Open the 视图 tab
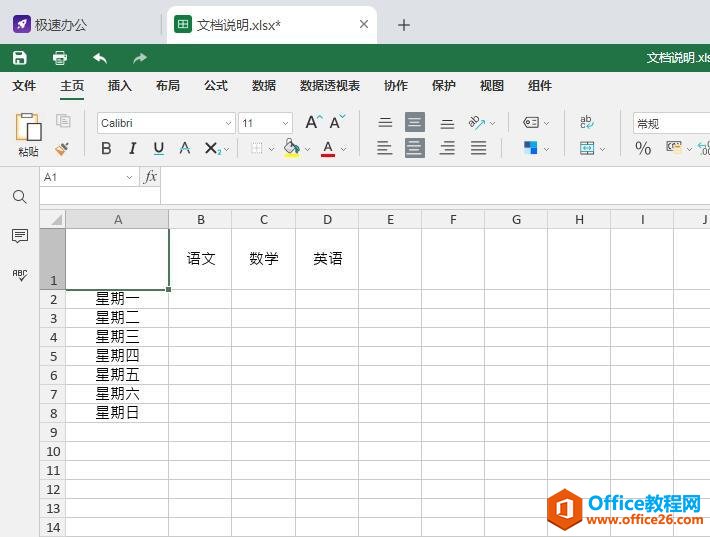Image resolution: width=710 pixels, height=537 pixels. click(491, 86)
